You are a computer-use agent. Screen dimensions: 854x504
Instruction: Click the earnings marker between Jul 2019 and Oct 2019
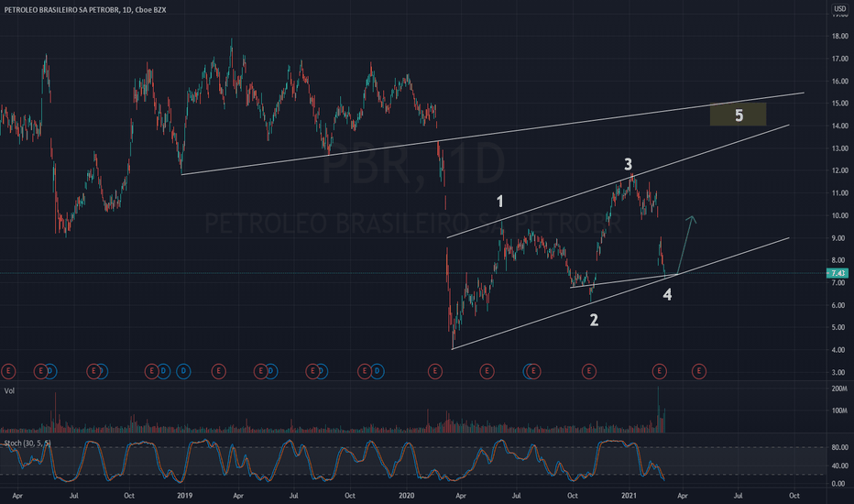coord(312,372)
